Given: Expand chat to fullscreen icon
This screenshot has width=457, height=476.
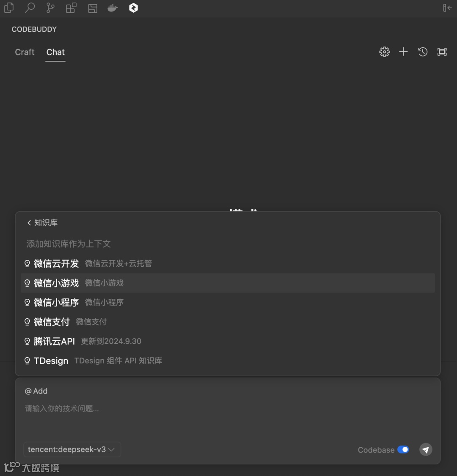Looking at the screenshot, I should click(442, 52).
